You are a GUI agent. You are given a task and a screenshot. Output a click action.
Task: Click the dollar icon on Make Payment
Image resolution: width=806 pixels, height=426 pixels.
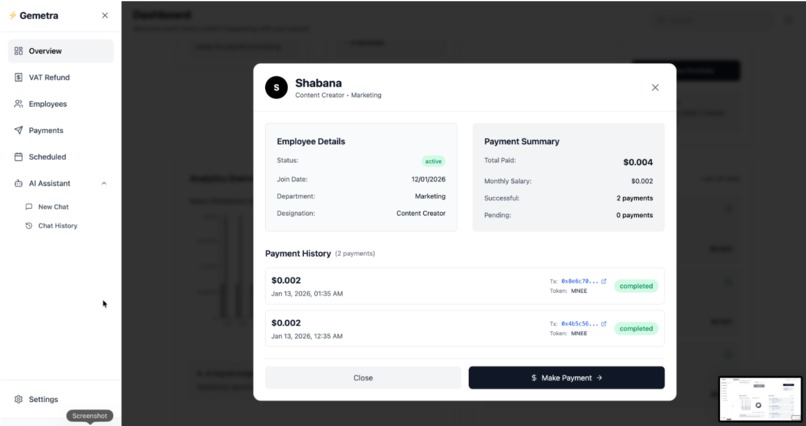tap(534, 378)
